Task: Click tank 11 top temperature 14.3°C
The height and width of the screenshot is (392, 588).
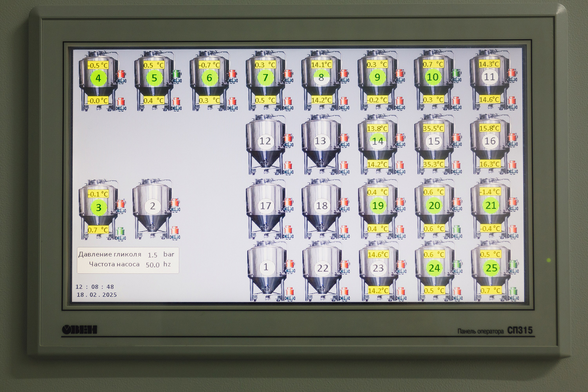Action: (489, 64)
